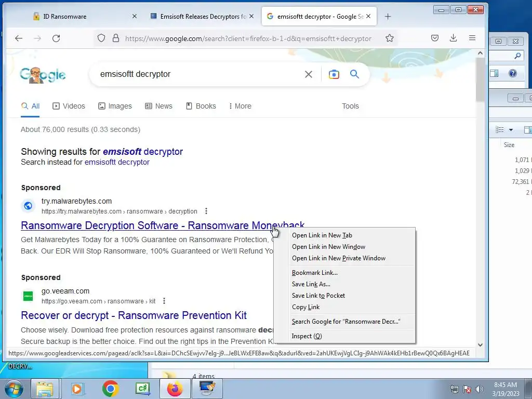Open the C# app in taskbar

coord(143,389)
